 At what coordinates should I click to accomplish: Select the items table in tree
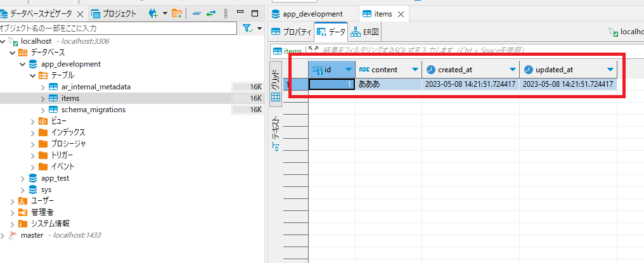tap(70, 99)
